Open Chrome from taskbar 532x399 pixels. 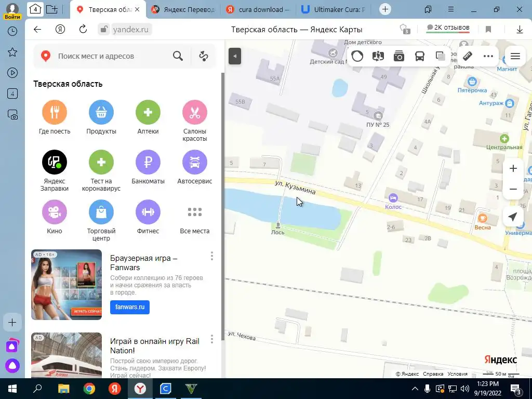tap(89, 389)
